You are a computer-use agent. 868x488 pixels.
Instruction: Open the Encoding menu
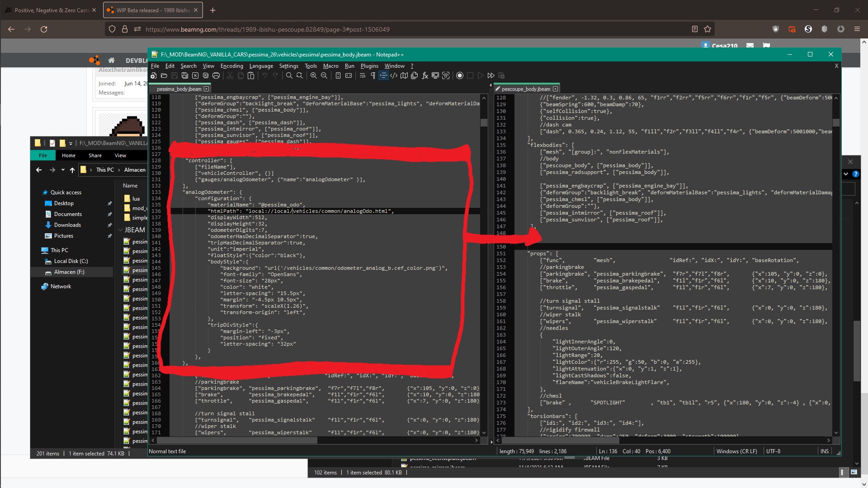(x=231, y=66)
